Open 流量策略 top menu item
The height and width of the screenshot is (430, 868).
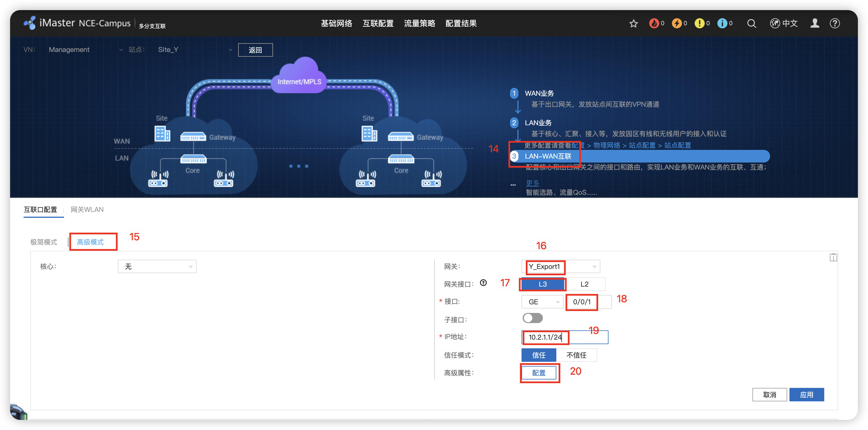pyautogui.click(x=419, y=23)
